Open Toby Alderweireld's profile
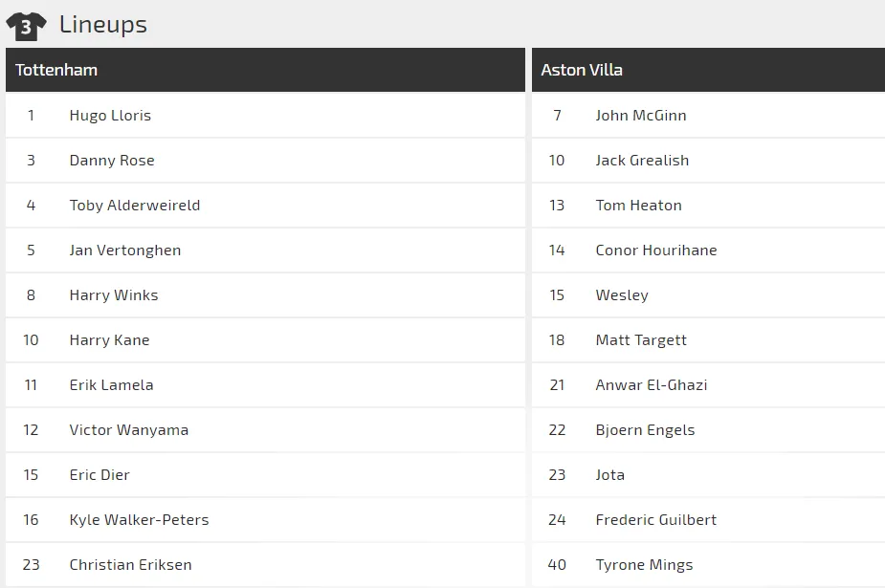This screenshot has height=588, width=885. [135, 206]
